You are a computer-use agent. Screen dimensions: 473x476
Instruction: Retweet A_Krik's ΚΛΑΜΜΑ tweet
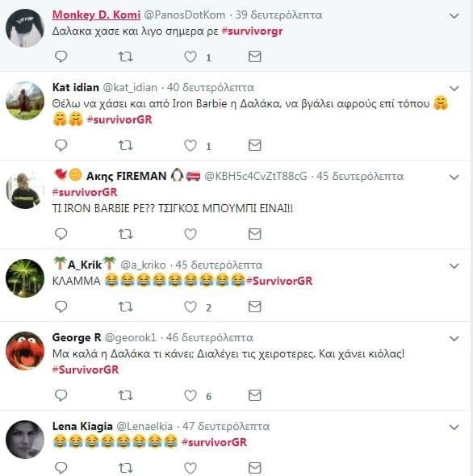pos(125,307)
